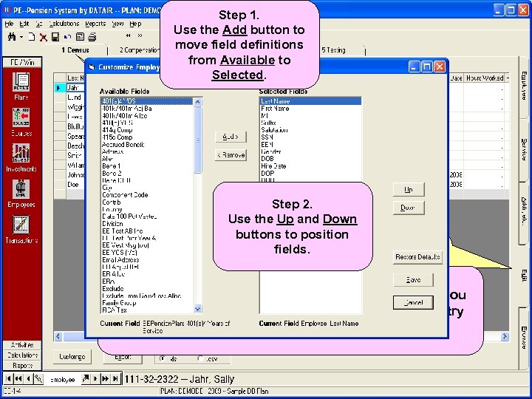
Task: Click the < Remove button
Action: click(231, 155)
